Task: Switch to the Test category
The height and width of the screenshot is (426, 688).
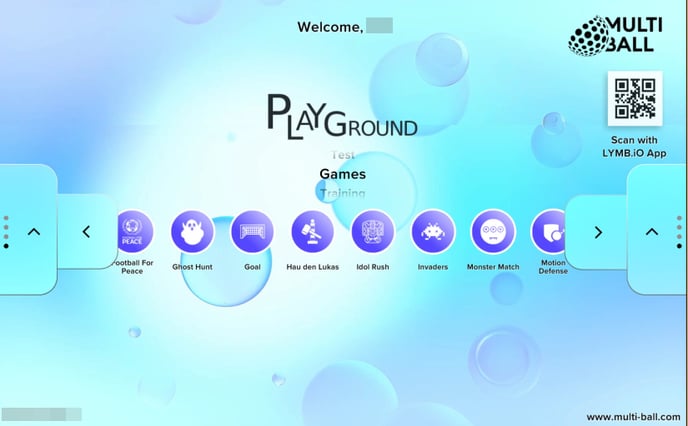Action: pyautogui.click(x=343, y=155)
